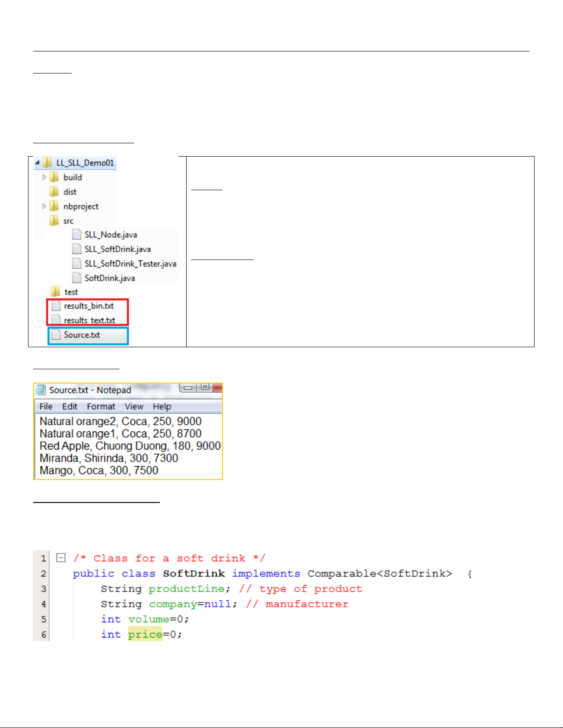563x728 pixels.
Task: Select the SoftDrink.java file icon
Action: pyautogui.click(x=77, y=278)
